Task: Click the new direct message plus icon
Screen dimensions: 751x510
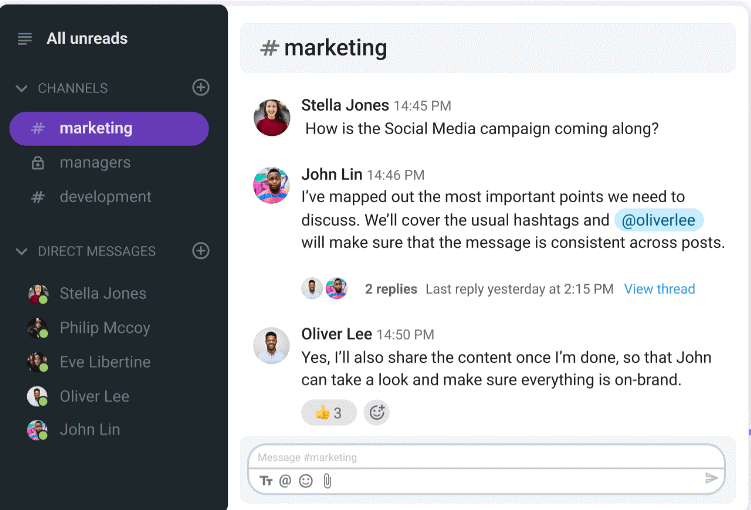Action: [x=201, y=251]
